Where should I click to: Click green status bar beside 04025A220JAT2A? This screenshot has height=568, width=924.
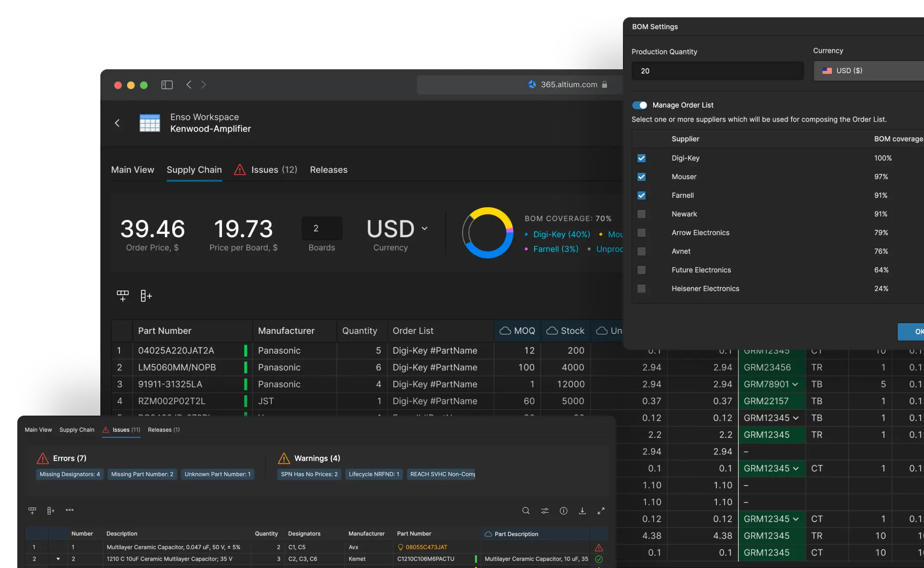coord(246,350)
